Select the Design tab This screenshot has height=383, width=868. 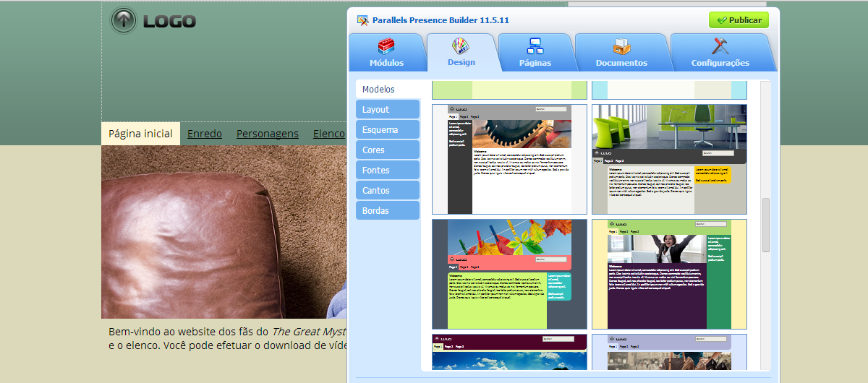(461, 53)
